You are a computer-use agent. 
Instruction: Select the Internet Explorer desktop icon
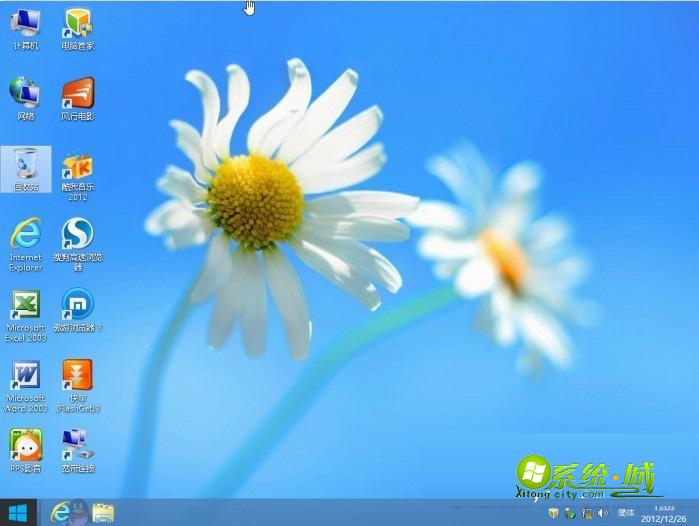click(x=26, y=244)
